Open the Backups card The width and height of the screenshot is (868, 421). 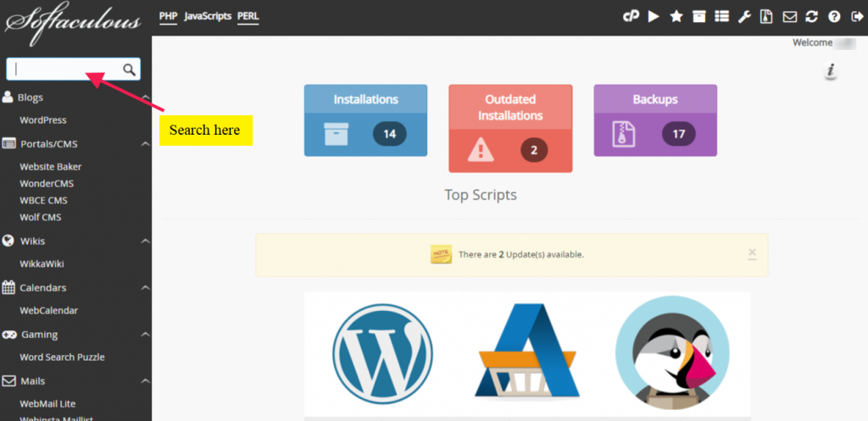655,120
